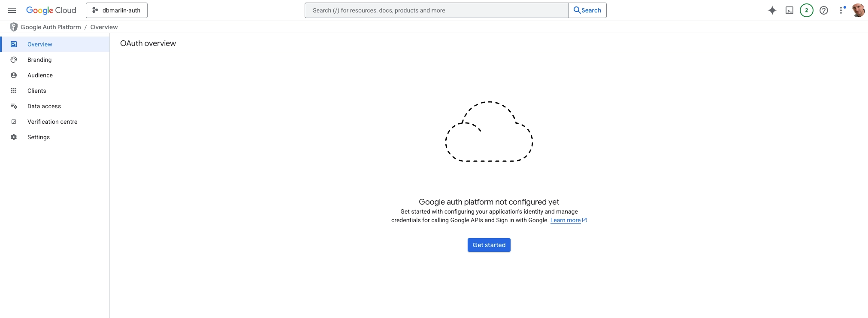Click the Google Cloud logo
The height and width of the screenshot is (318, 868).
pos(51,10)
